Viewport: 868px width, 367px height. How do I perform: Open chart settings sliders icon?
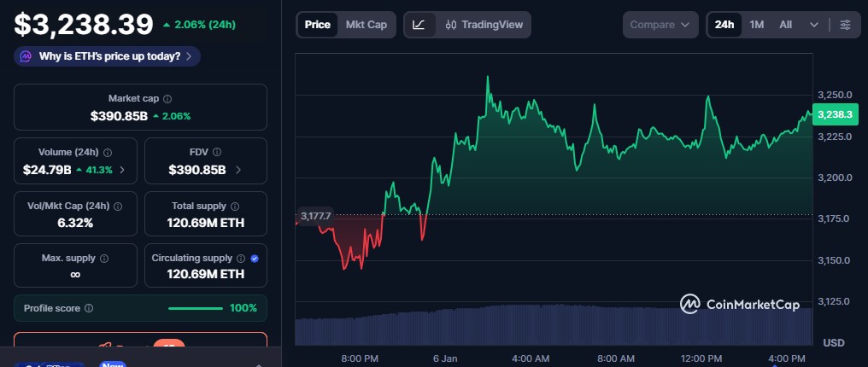coord(845,25)
